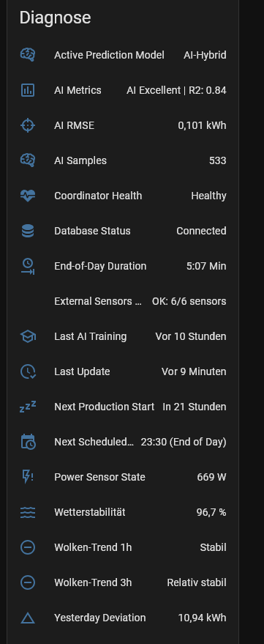The image size is (264, 644).
Task: Open External Sensors entity details
Action: [123, 301]
